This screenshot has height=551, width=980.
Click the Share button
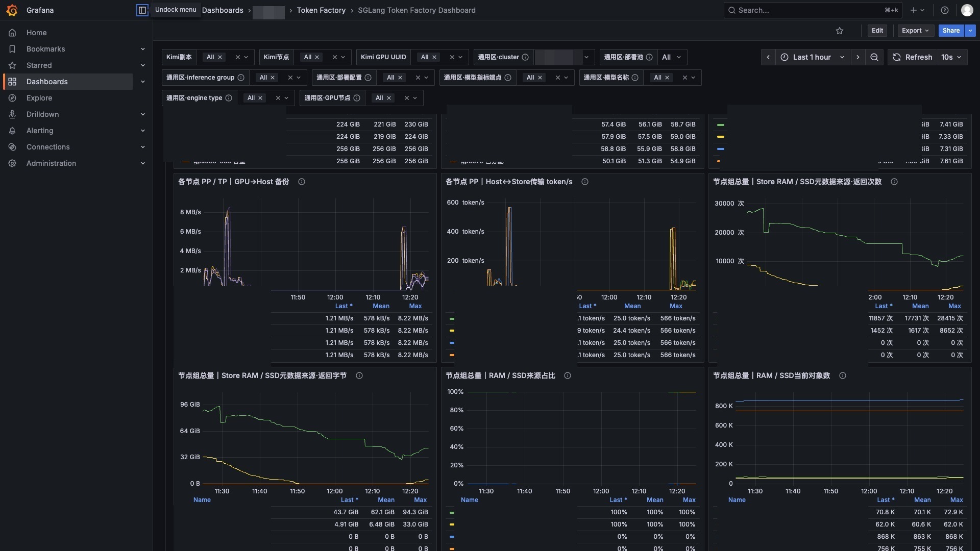pyautogui.click(x=951, y=31)
